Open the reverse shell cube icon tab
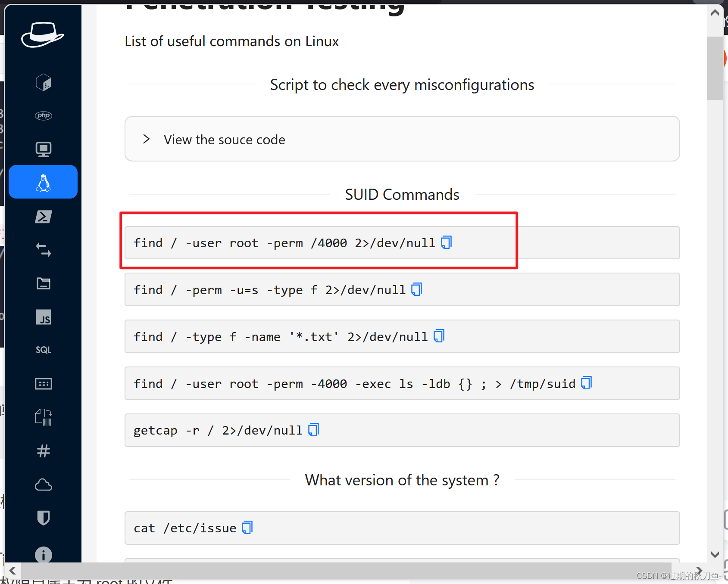 click(x=44, y=82)
